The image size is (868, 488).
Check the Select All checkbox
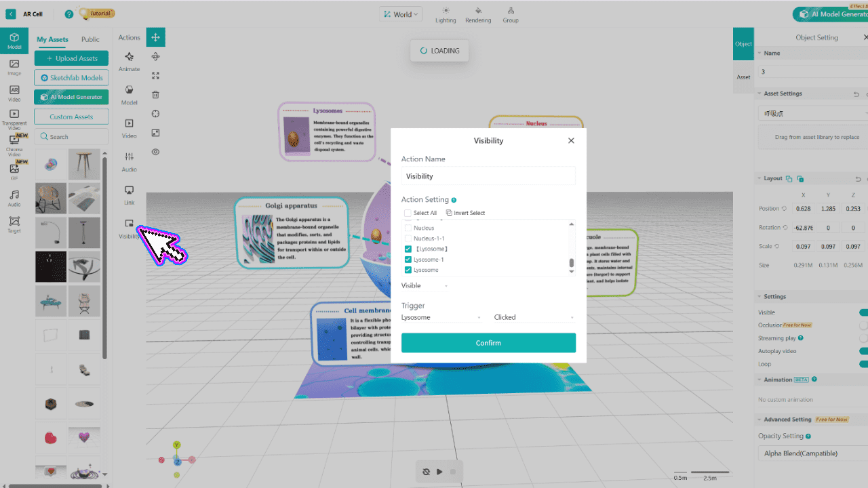pyautogui.click(x=408, y=213)
